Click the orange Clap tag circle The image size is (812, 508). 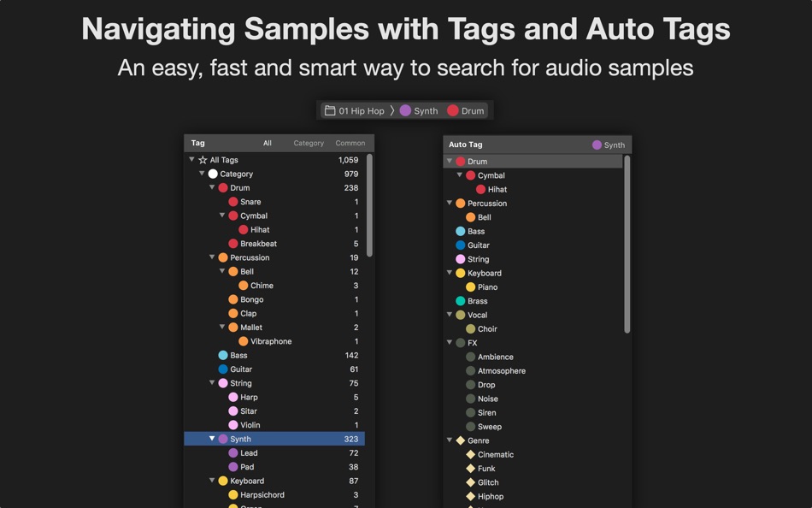[233, 314]
